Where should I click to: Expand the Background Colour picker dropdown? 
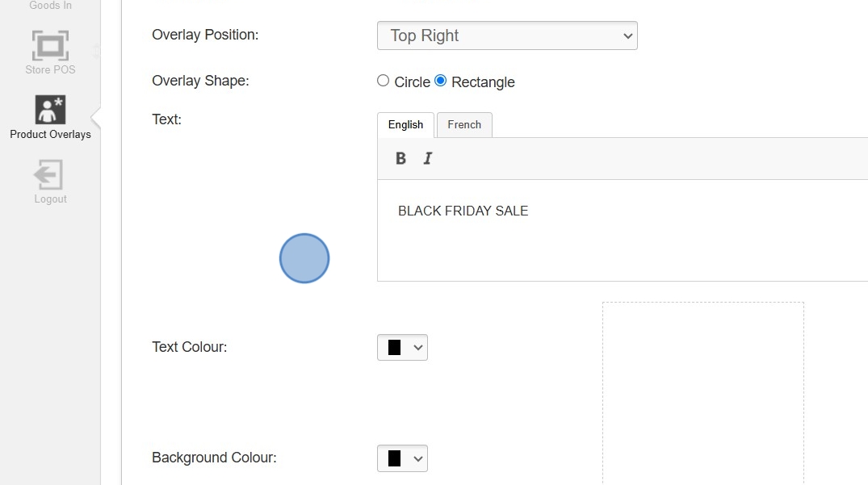coord(417,458)
